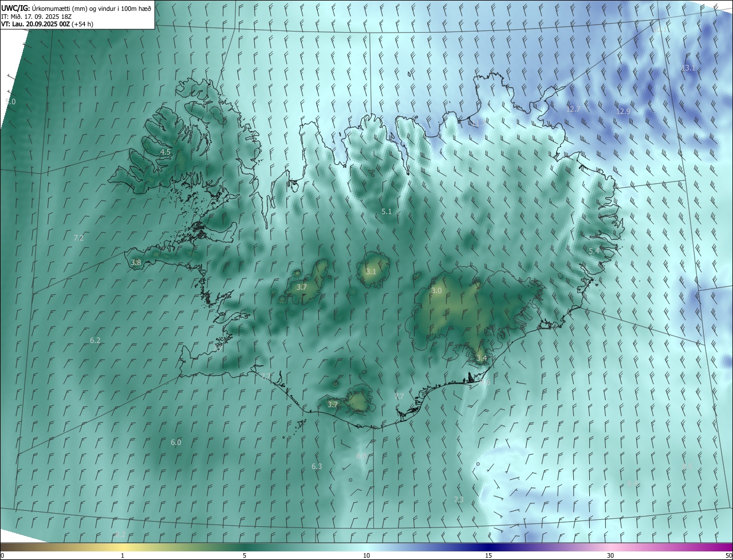733x560 pixels.
Task: Click the 6.2 value in western waters
Action: coord(95,341)
